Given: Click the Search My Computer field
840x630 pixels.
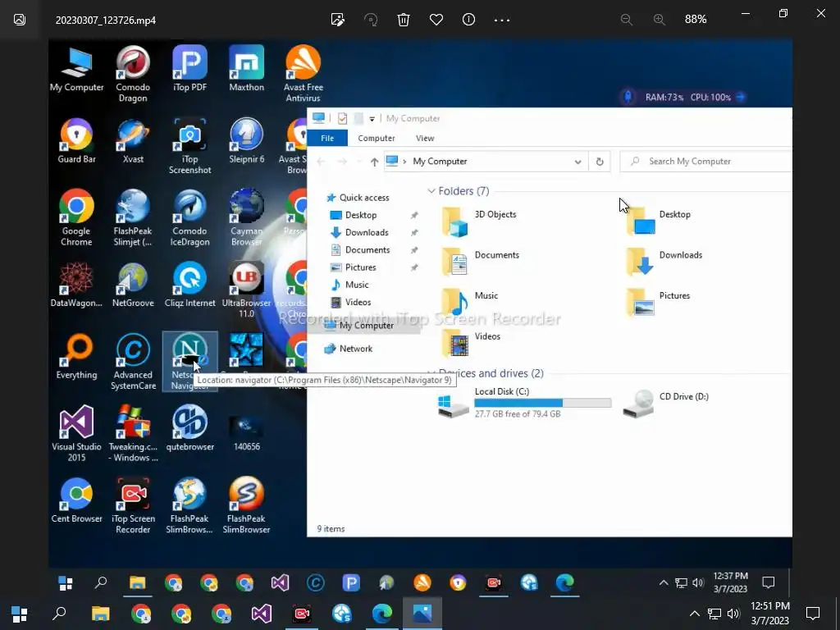Looking at the screenshot, I should (705, 162).
